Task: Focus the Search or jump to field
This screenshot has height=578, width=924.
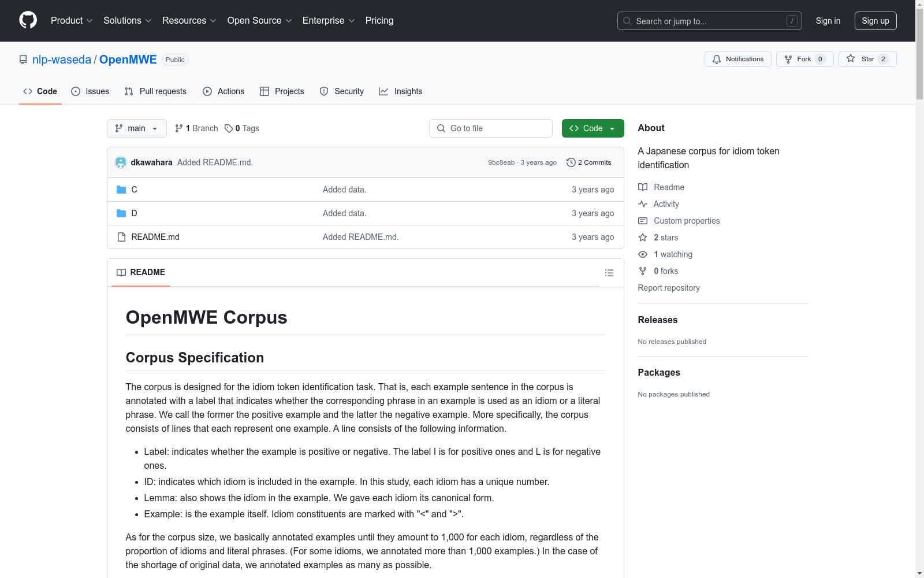Action: 709,21
